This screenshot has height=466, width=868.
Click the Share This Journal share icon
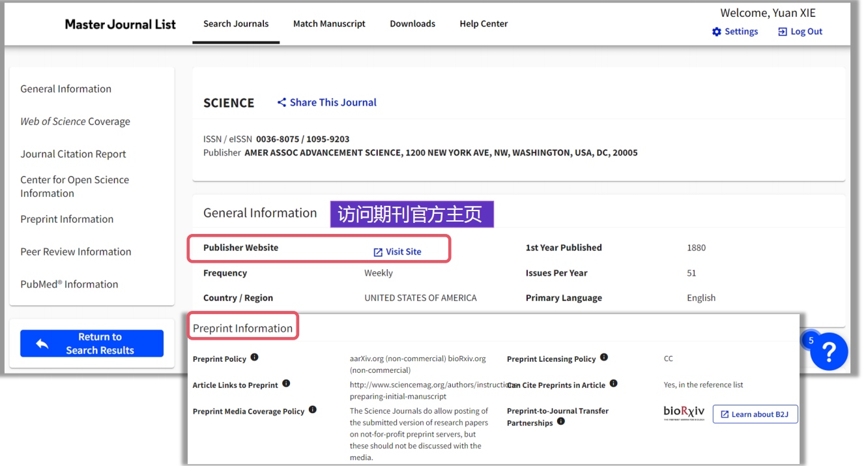(282, 102)
